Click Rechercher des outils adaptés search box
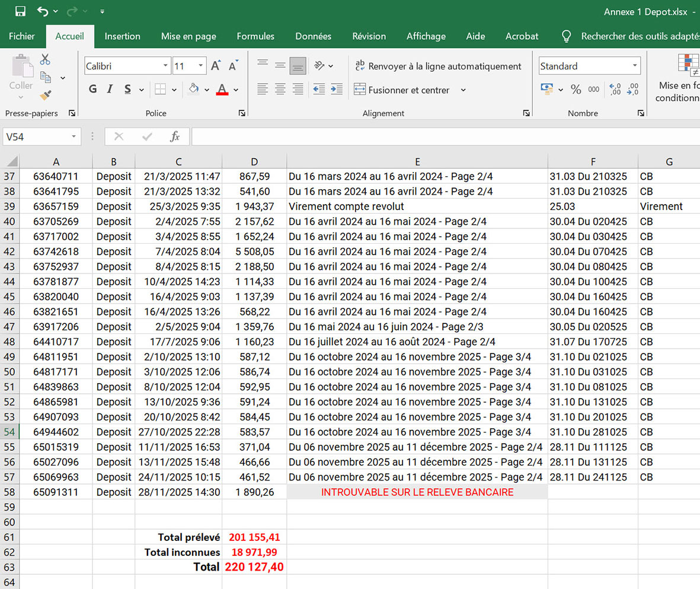Screen dimensions: 700x589 [639, 36]
